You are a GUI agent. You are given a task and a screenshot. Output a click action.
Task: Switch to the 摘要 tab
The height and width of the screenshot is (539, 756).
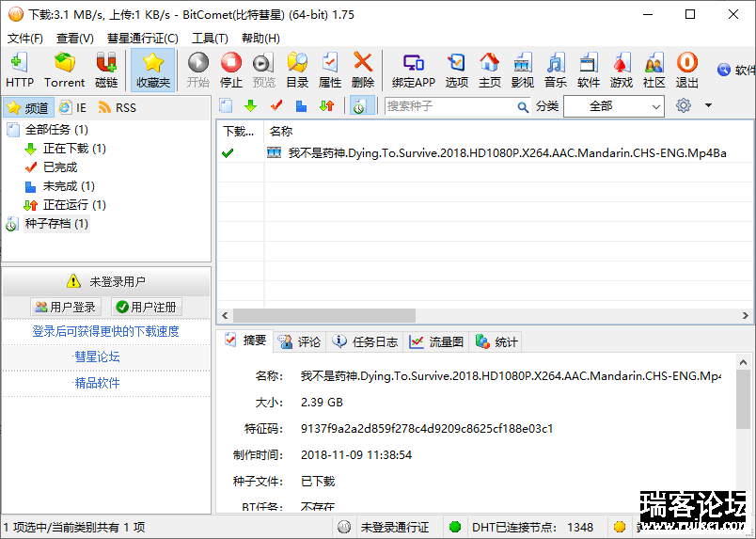point(245,341)
